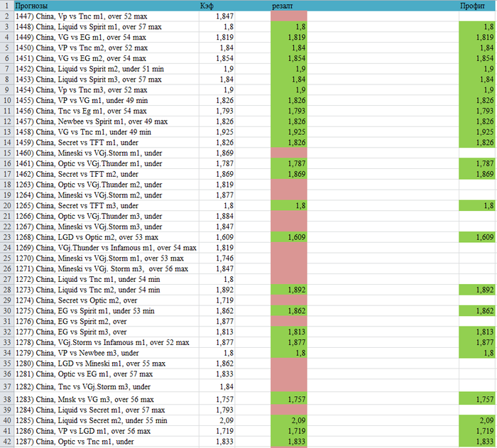Screen dimensions: 497x448
Task: Click cell '1449) China, VG vs EG m1, over 54 max'
Action: click(106, 37)
